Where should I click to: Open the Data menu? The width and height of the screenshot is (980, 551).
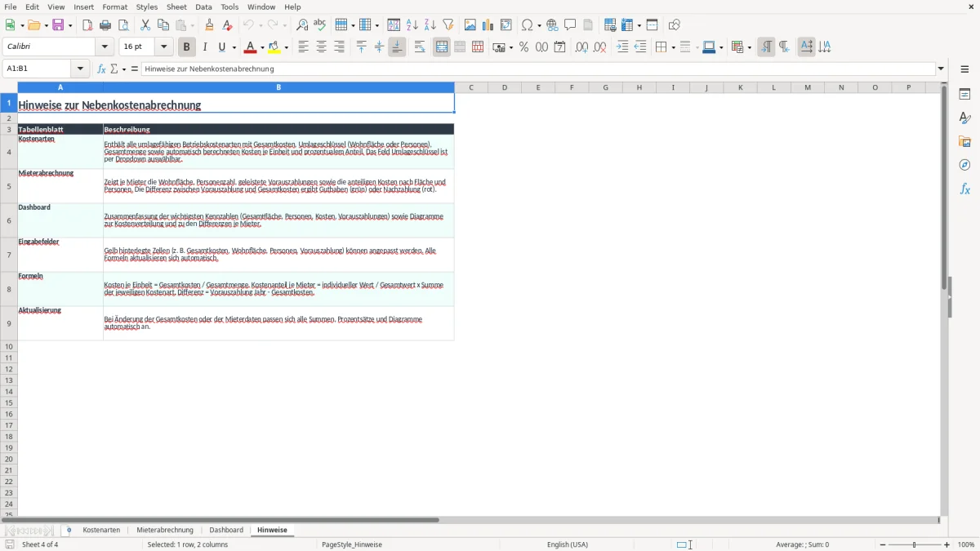[203, 7]
